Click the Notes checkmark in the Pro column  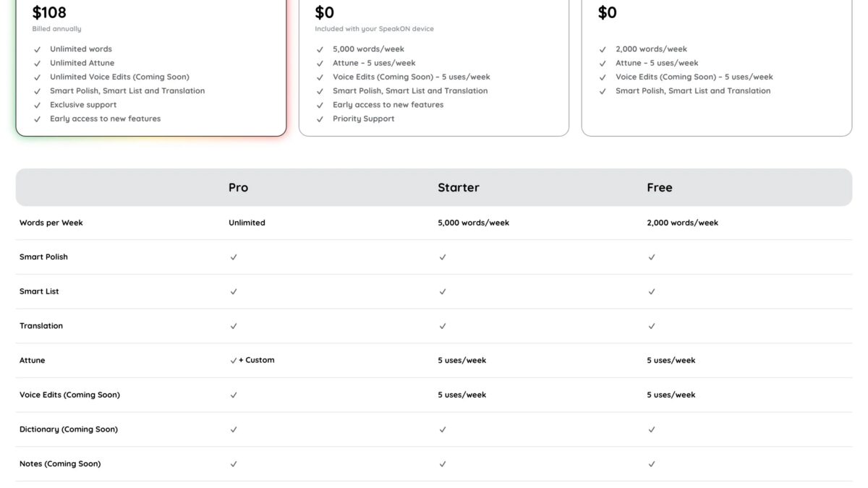pyautogui.click(x=234, y=464)
